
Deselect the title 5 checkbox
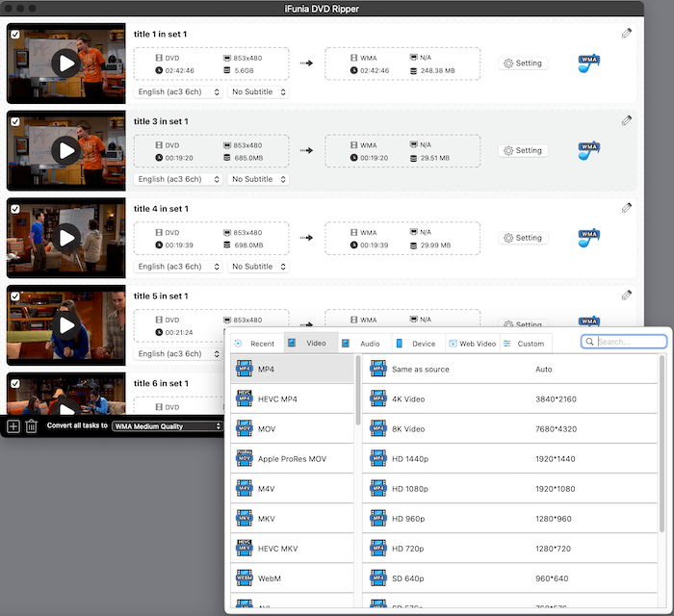tap(14, 295)
